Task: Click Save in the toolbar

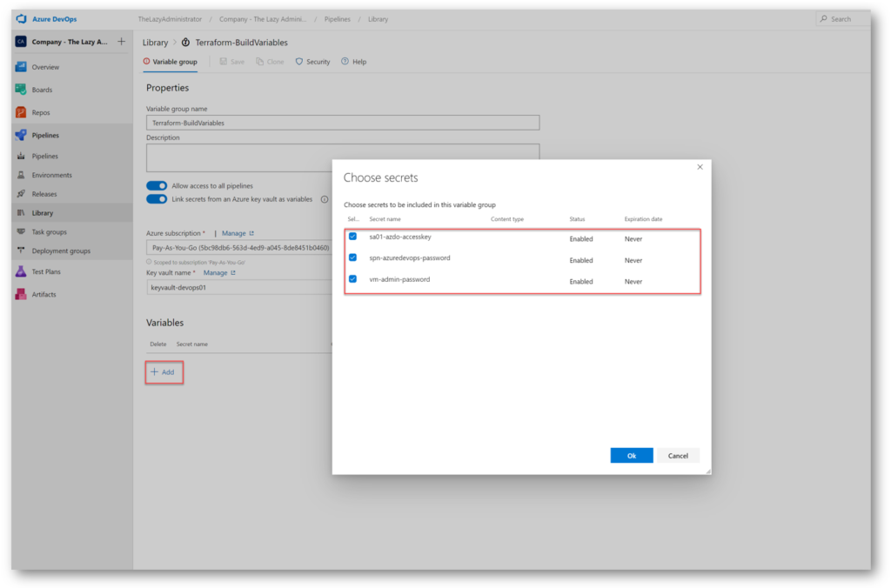Action: (x=232, y=62)
